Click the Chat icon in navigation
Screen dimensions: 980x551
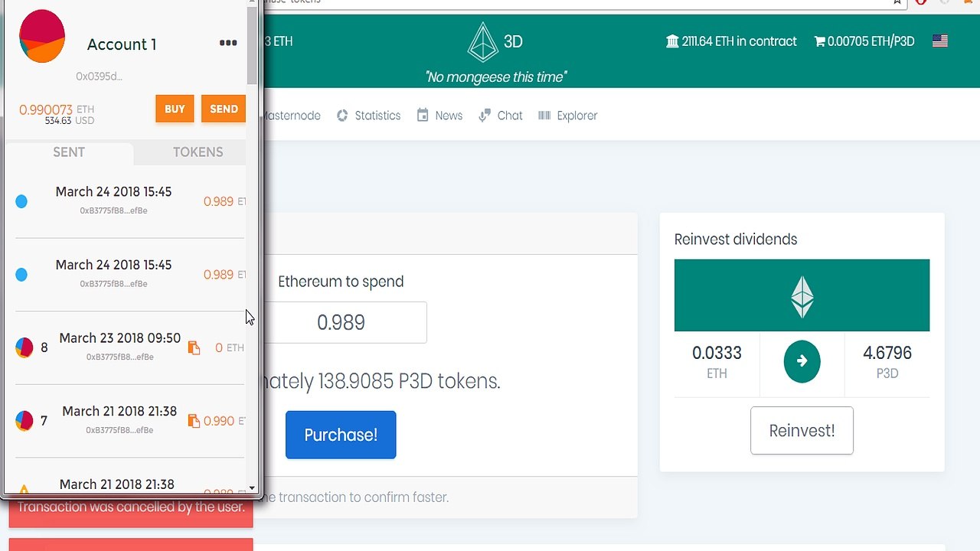pos(485,116)
